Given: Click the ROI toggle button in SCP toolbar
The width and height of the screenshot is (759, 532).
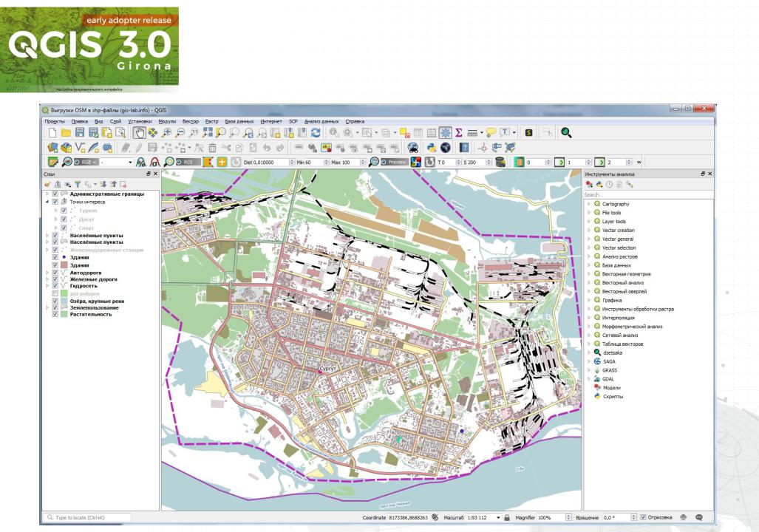Looking at the screenshot, I should pos(188,162).
